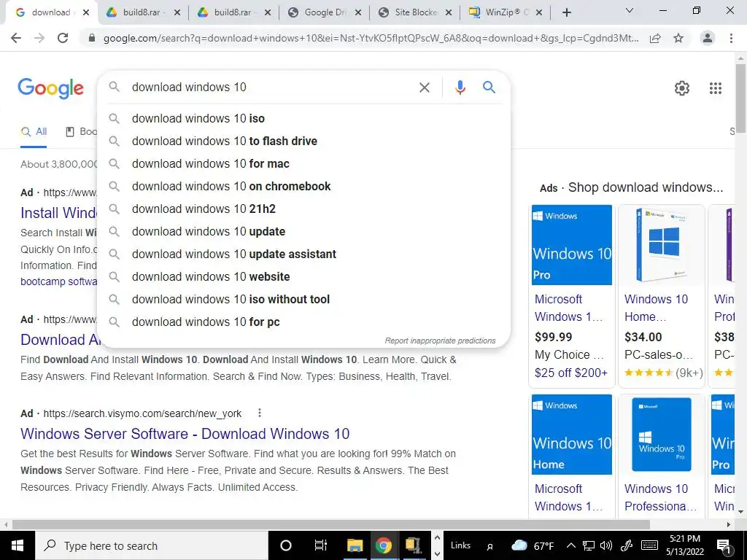The image size is (747, 560).
Task: Open Google apps grid
Action: (x=715, y=88)
